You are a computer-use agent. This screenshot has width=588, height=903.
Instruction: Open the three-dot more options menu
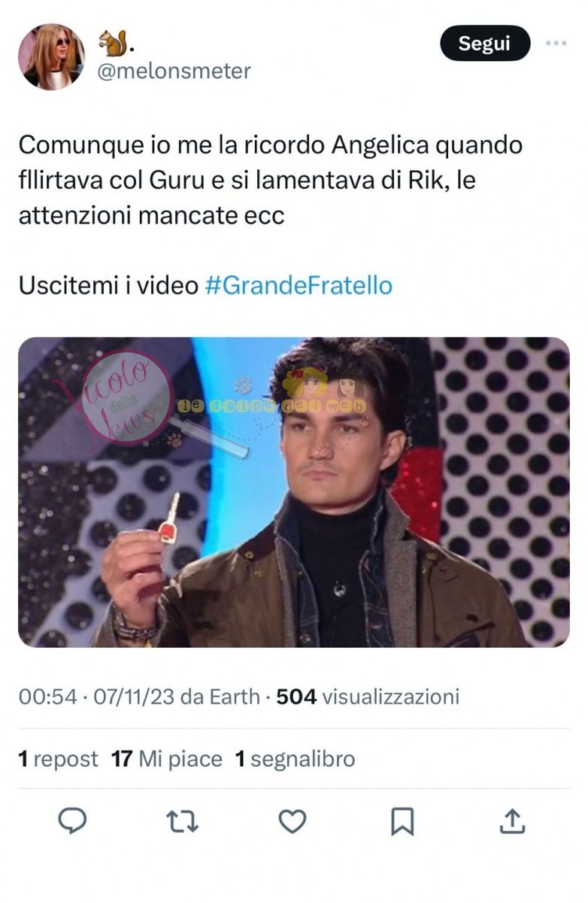click(556, 43)
